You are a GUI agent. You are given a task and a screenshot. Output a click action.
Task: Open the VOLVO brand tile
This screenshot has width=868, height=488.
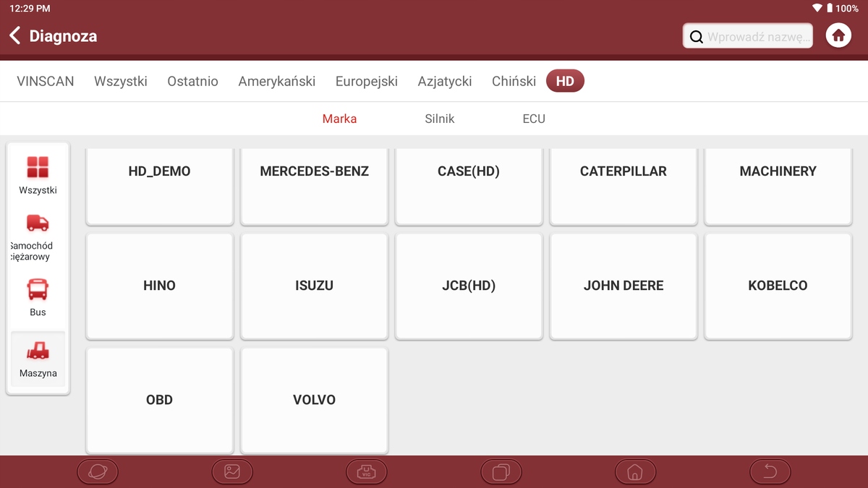pyautogui.click(x=315, y=400)
